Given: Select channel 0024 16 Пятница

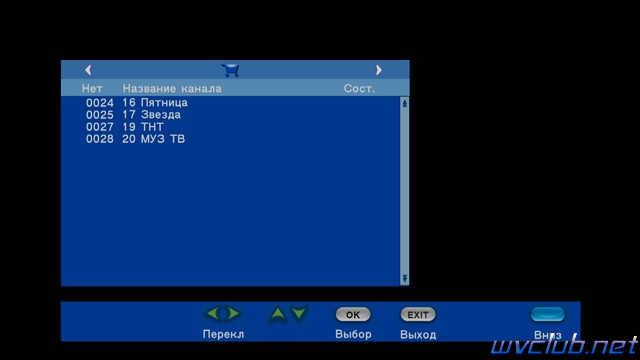Looking at the screenshot, I should coord(231,102).
